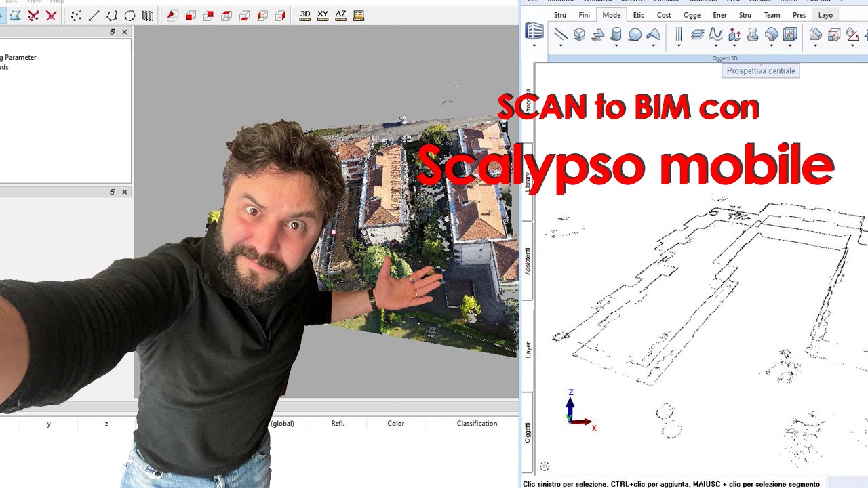Viewport: 868px width, 488px height.
Task: Open the Assistenti vertical side tab
Action: point(528,261)
